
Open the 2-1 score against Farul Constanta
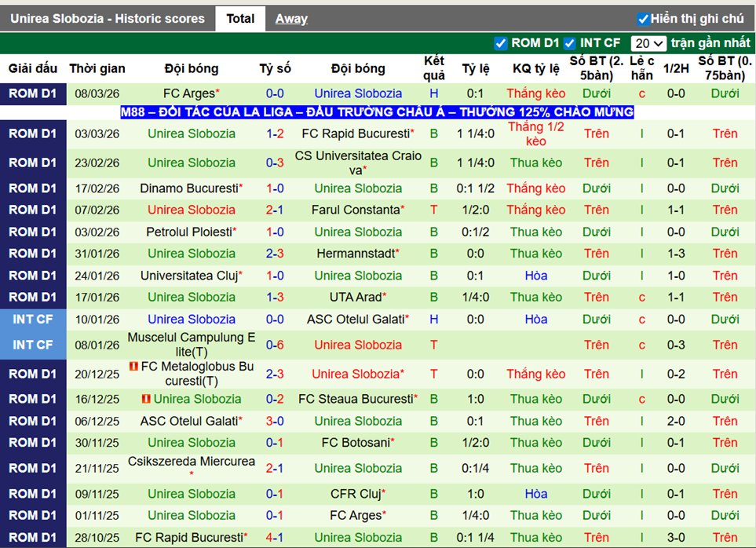(275, 210)
